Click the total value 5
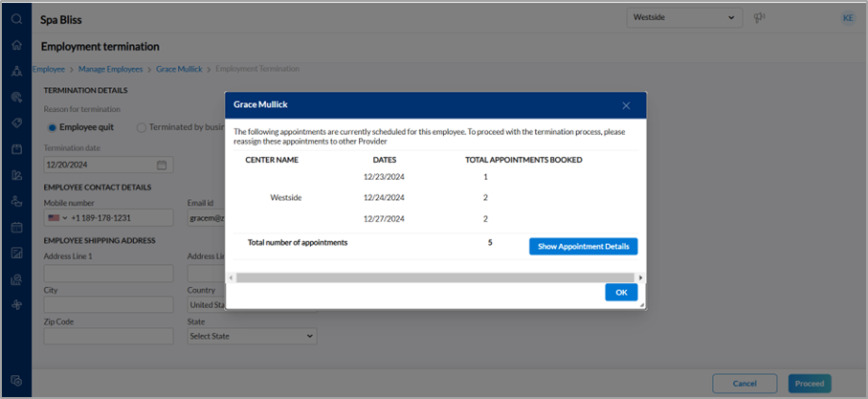The width and height of the screenshot is (868, 399). pos(490,242)
